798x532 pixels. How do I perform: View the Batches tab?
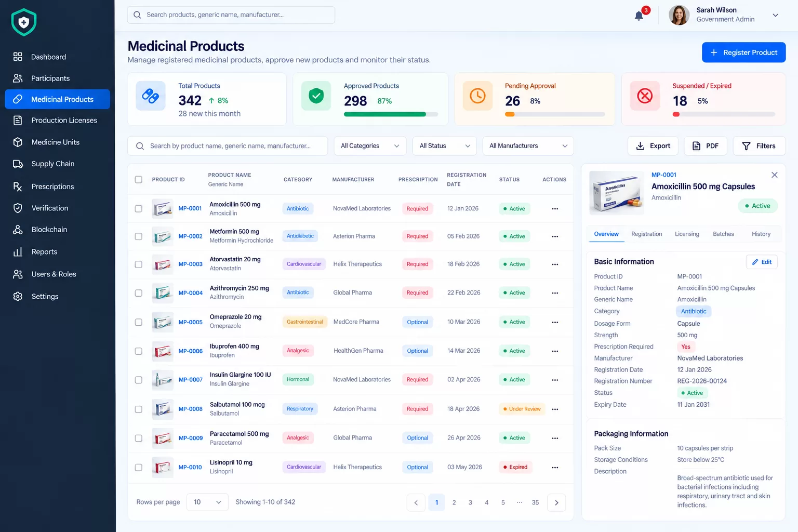723,234
